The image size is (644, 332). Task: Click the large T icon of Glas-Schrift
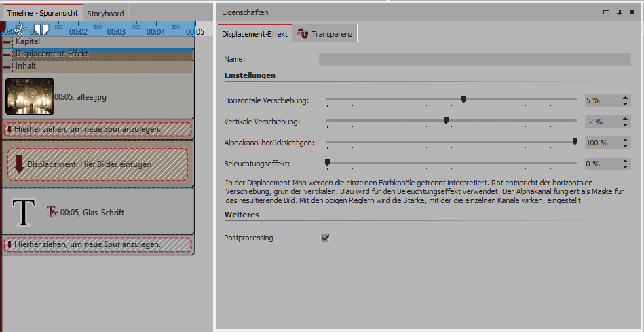[x=24, y=212]
